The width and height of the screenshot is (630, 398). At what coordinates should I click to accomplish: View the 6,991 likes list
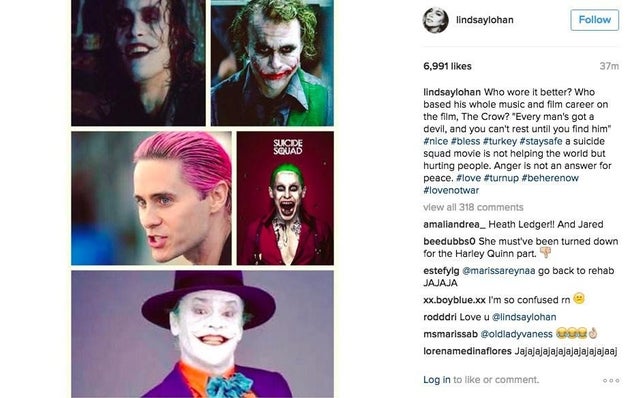point(447,66)
